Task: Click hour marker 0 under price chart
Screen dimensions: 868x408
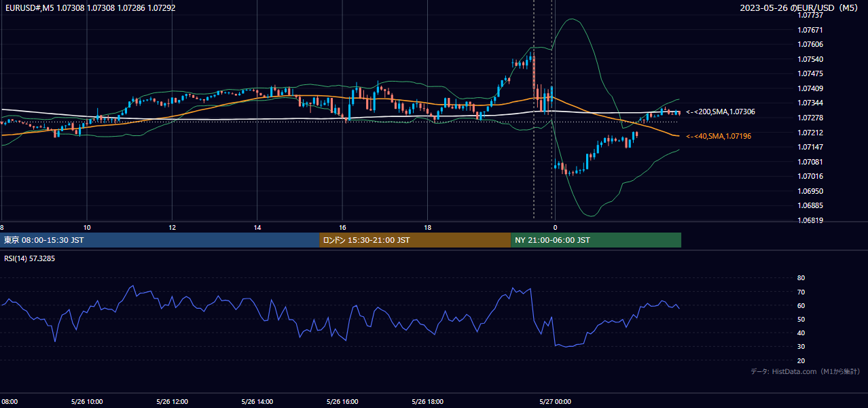Action: pyautogui.click(x=555, y=228)
